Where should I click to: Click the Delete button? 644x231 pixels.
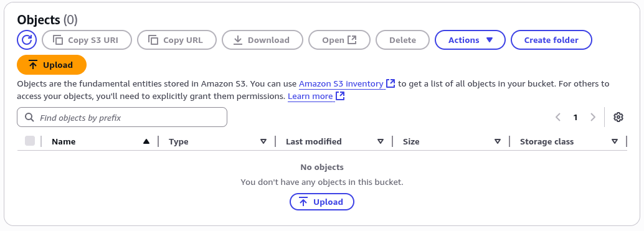(x=402, y=40)
